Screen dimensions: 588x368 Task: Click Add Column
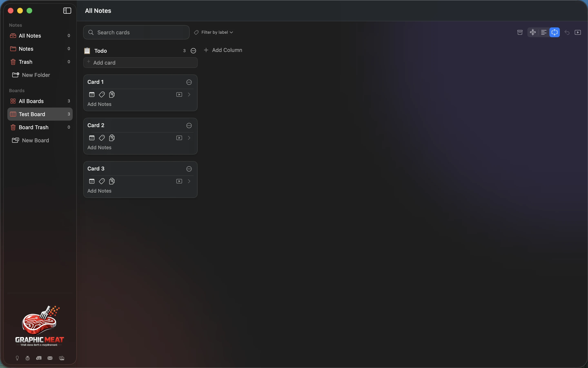[x=223, y=50]
